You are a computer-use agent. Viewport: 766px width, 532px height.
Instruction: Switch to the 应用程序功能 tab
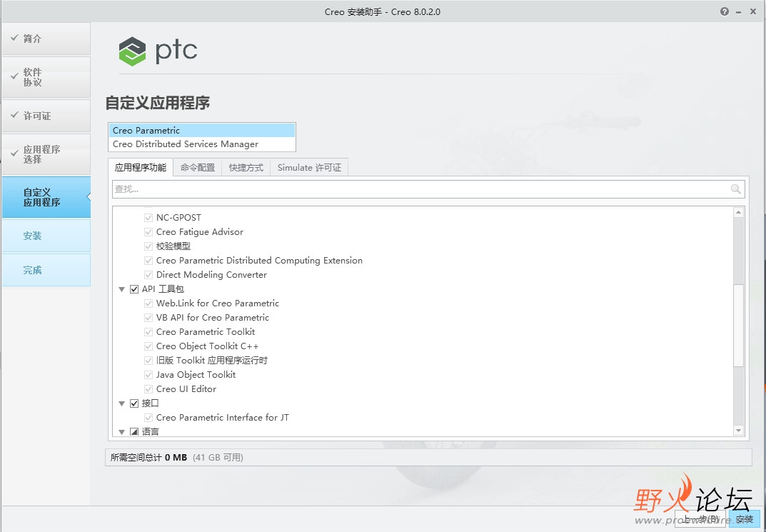coord(141,168)
